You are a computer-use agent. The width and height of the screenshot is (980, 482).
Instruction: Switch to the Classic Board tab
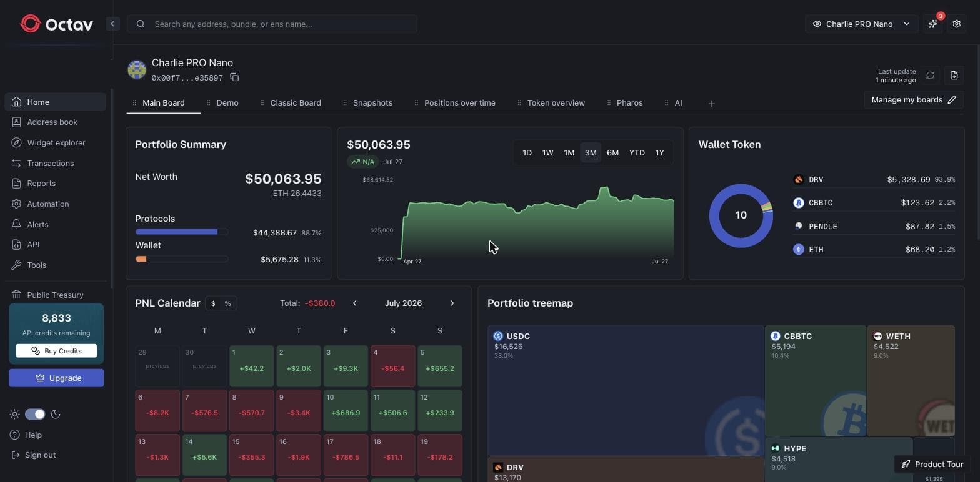(x=295, y=103)
